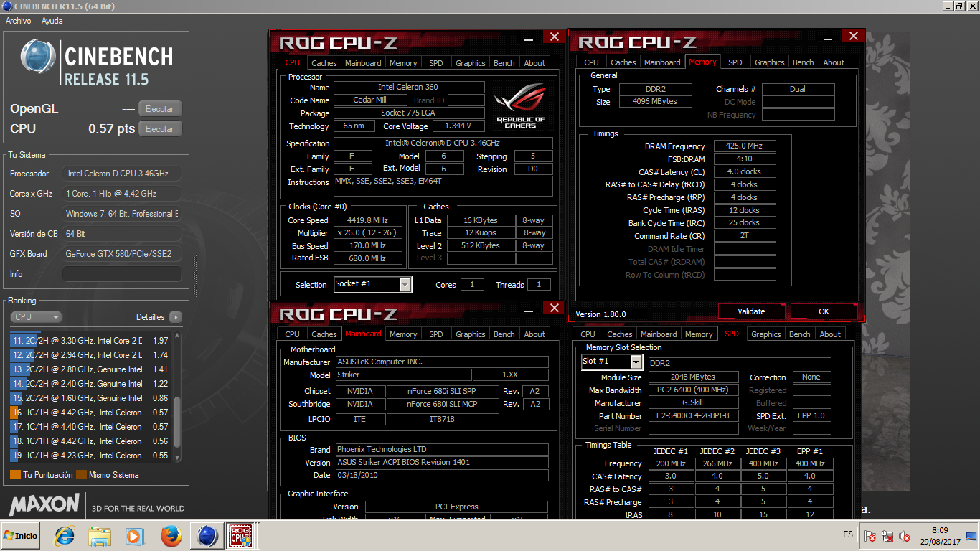Screen dimensions: 980x551
Task: Open the muted volume speaker tray icon
Action: (x=905, y=536)
